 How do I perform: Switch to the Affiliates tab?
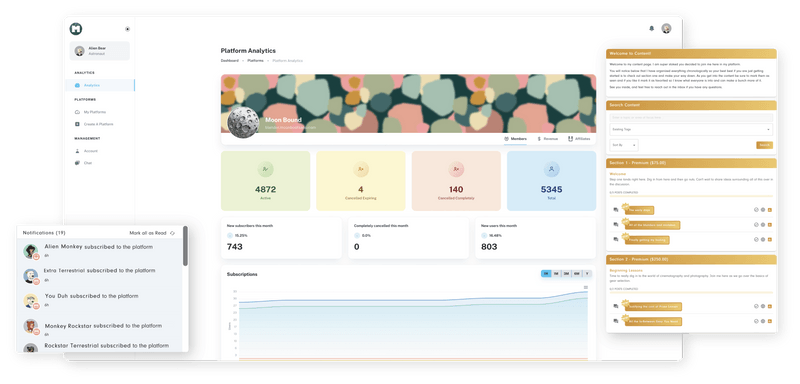[579, 139]
